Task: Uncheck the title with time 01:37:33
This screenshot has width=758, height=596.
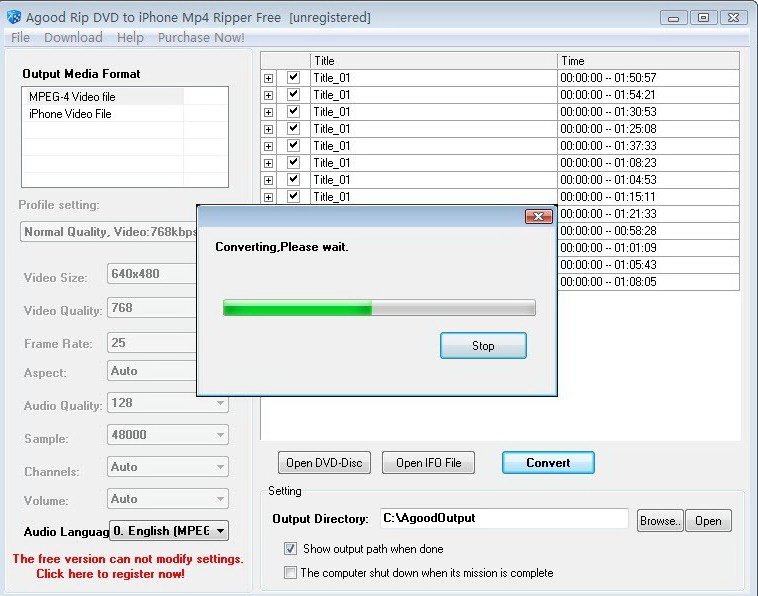Action: click(x=293, y=145)
